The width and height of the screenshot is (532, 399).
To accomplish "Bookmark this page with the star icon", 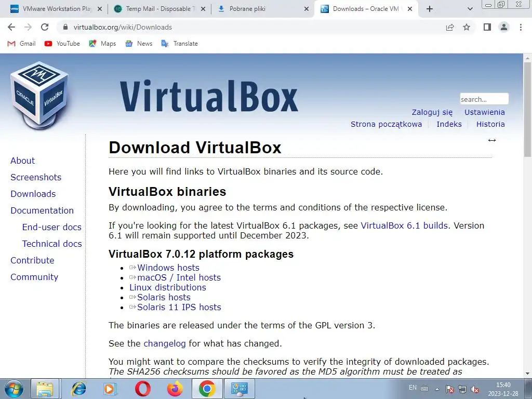I will pyautogui.click(x=467, y=27).
